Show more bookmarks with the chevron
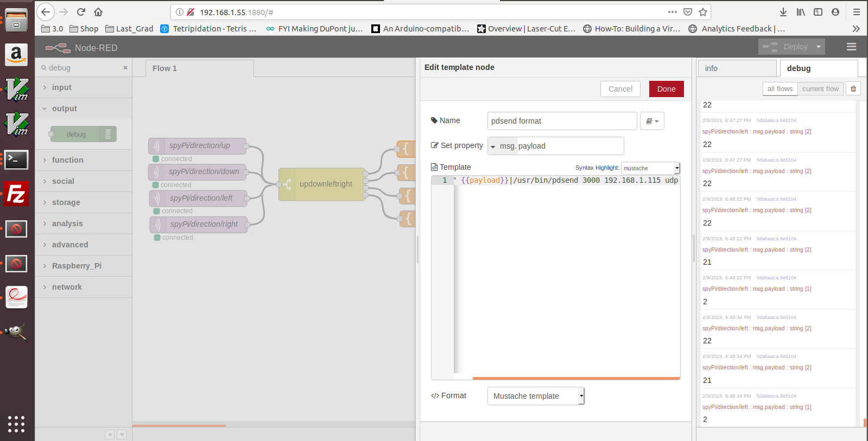 (856, 29)
